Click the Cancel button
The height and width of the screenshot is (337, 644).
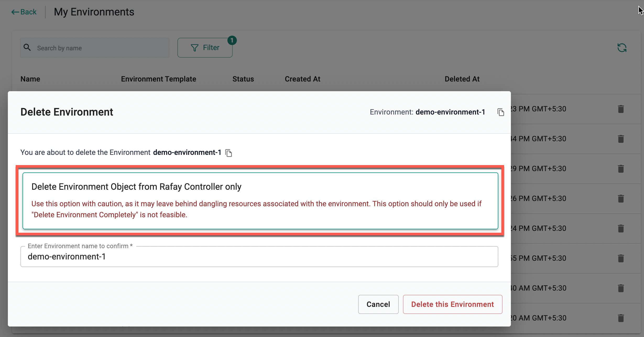378,304
